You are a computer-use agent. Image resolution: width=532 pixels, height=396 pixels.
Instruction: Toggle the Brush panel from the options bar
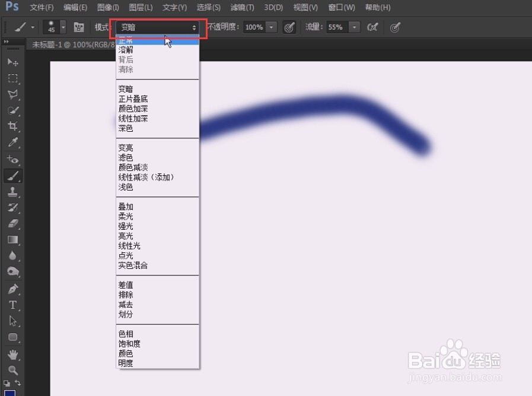point(79,27)
